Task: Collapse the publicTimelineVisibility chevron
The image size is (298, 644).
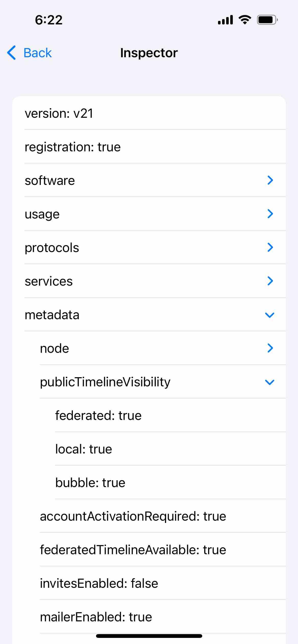Action: [269, 382]
